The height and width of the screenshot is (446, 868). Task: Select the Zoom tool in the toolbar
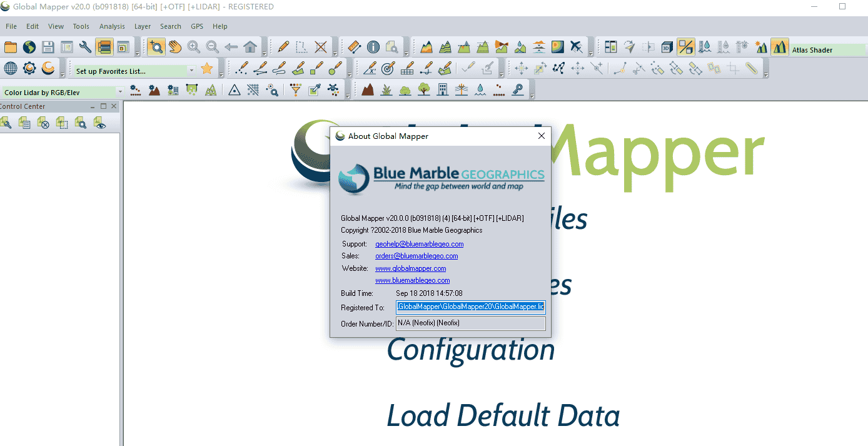(x=156, y=47)
